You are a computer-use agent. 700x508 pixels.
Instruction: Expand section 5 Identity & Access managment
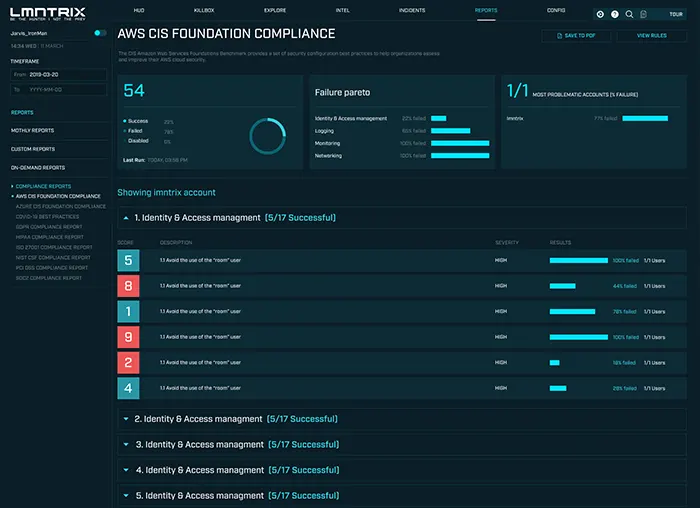tap(126, 495)
